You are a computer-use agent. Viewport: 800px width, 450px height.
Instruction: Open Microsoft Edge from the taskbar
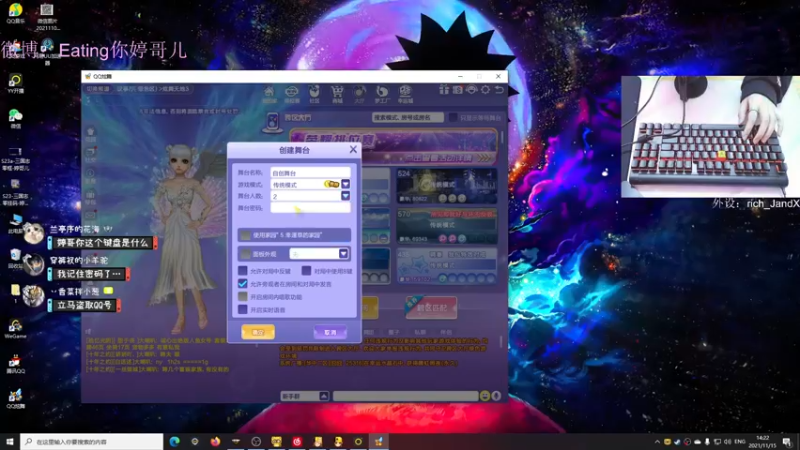point(174,442)
